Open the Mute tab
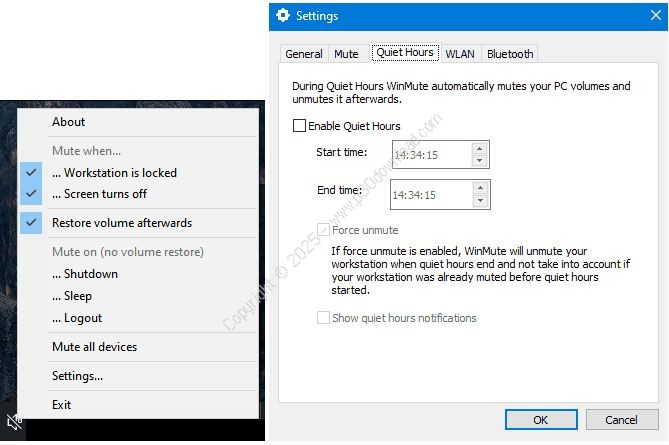This screenshot has width=669, height=445. pos(346,54)
